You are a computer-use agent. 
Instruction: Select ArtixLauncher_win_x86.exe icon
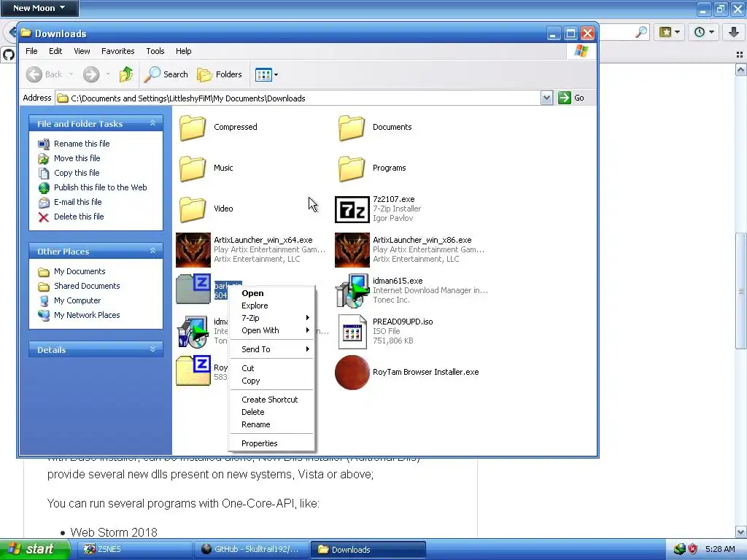[x=352, y=250]
